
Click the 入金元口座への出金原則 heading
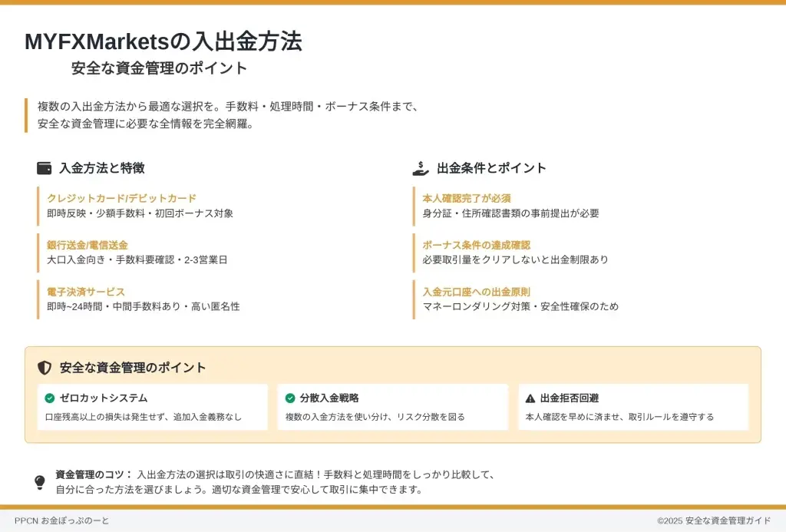click(476, 292)
